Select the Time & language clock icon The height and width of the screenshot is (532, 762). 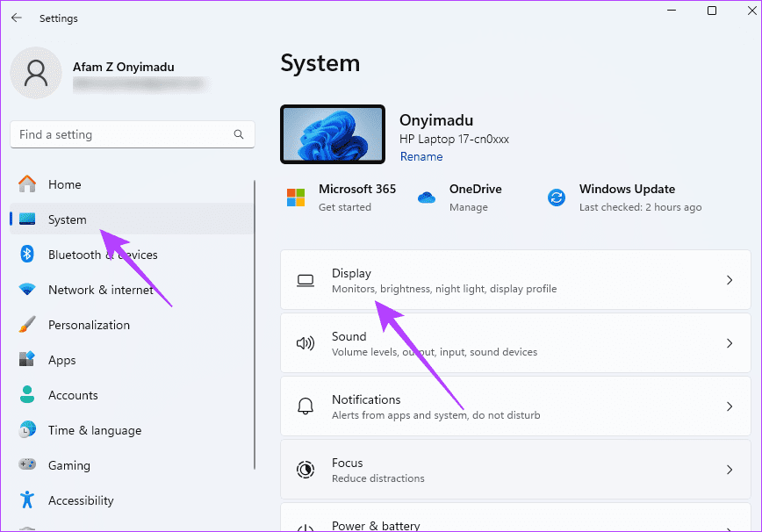[x=27, y=430]
